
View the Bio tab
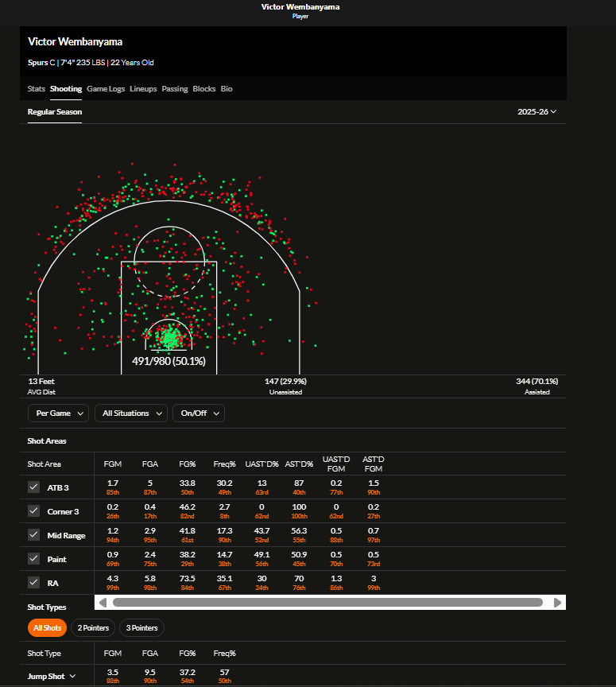tap(226, 88)
